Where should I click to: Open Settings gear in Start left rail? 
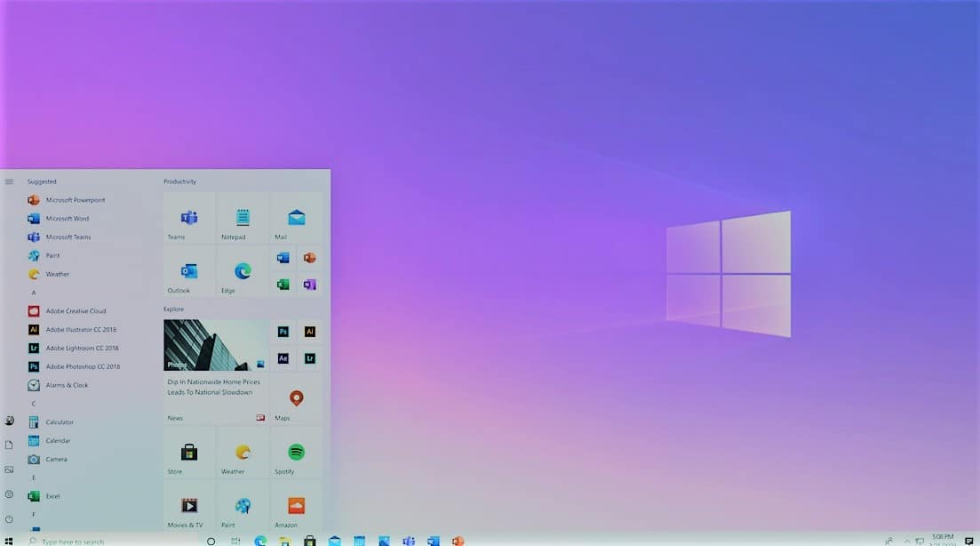click(10, 494)
